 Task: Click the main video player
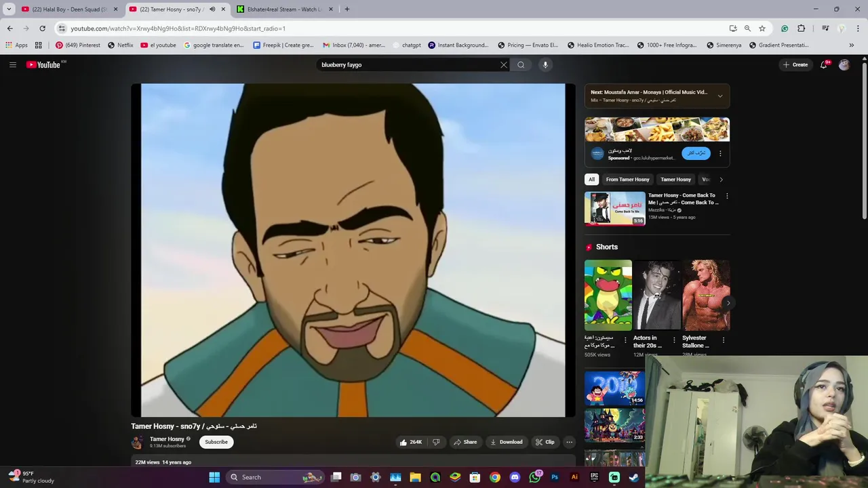click(353, 250)
